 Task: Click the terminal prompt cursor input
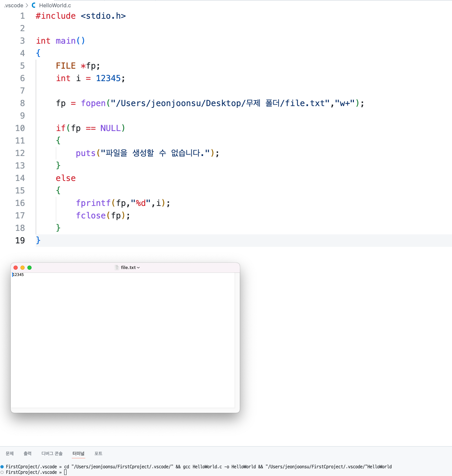(x=65, y=472)
